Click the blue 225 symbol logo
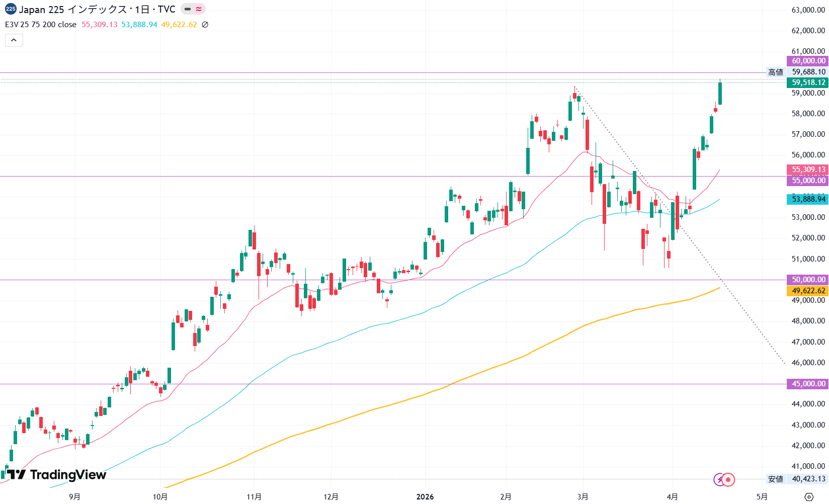Viewport: 829px width, 504px height. tap(11, 9)
